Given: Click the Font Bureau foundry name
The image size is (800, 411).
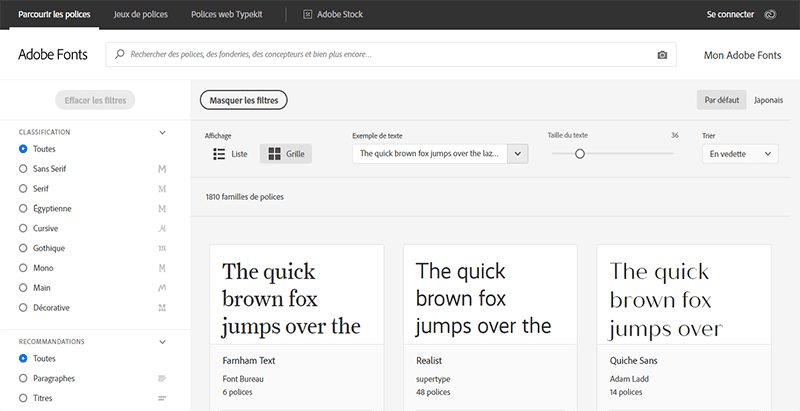Looking at the screenshot, I should (x=243, y=379).
